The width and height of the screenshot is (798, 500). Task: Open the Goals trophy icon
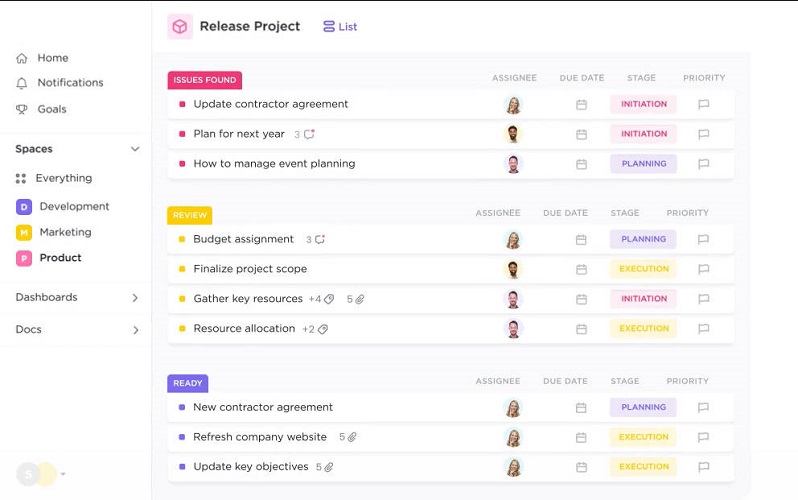pyautogui.click(x=21, y=109)
